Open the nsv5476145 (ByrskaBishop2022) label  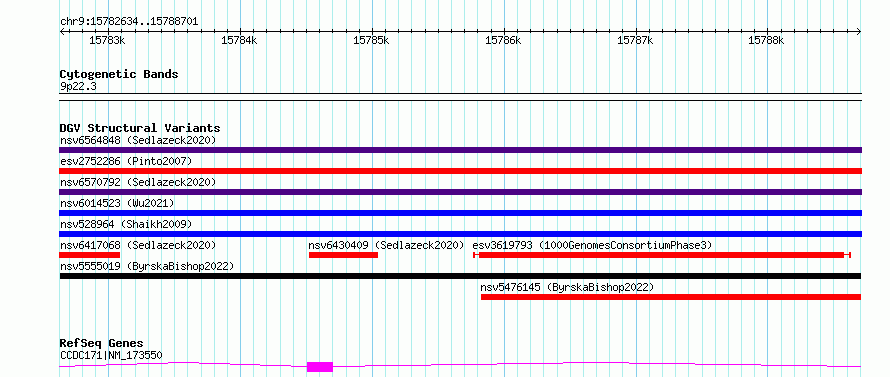point(567,287)
